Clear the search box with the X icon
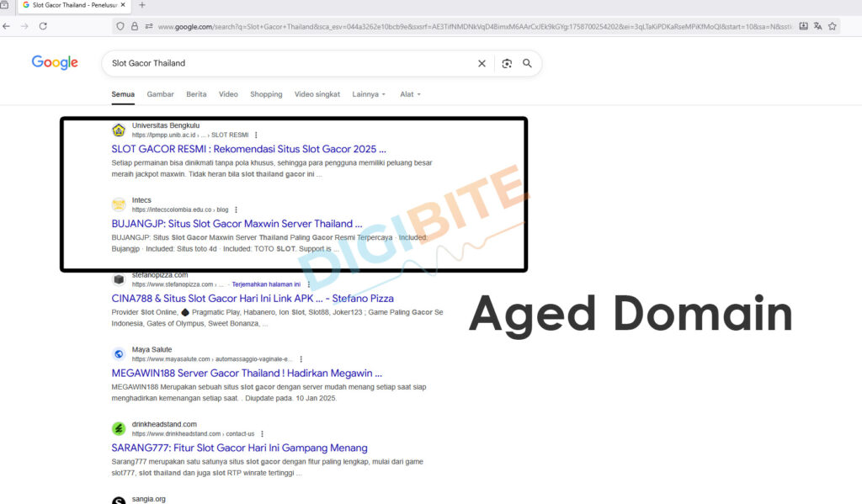This screenshot has height=504, width=862. pos(482,63)
